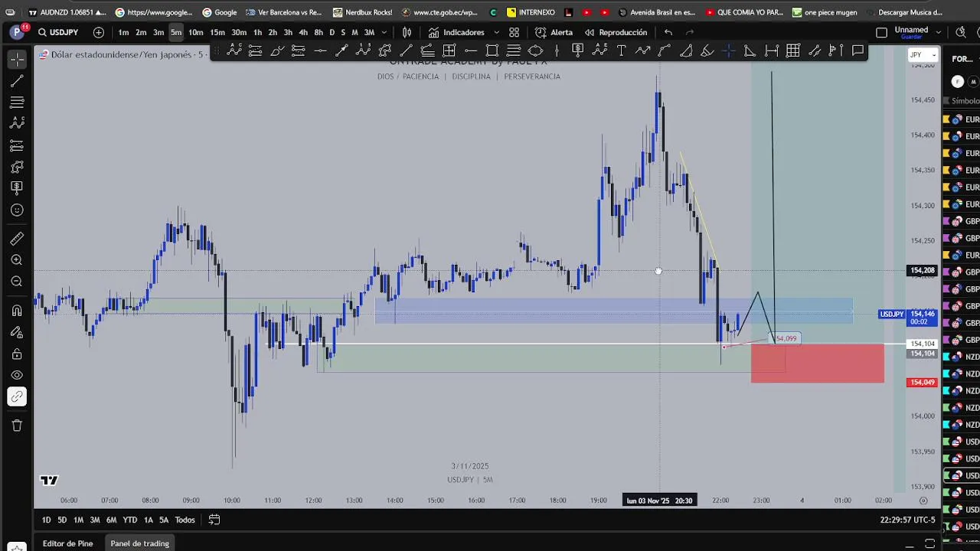Open quick search at top right
980x551 pixels.
click(961, 32)
